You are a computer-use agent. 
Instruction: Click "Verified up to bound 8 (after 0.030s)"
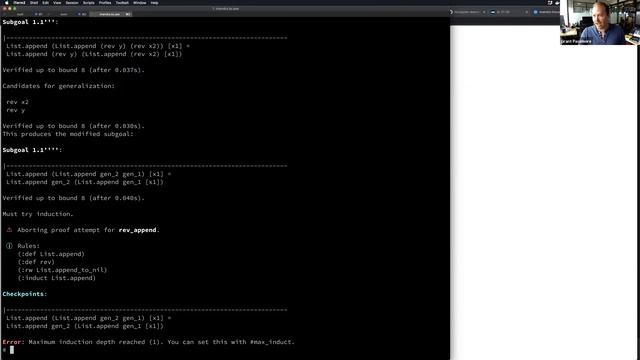(73, 126)
